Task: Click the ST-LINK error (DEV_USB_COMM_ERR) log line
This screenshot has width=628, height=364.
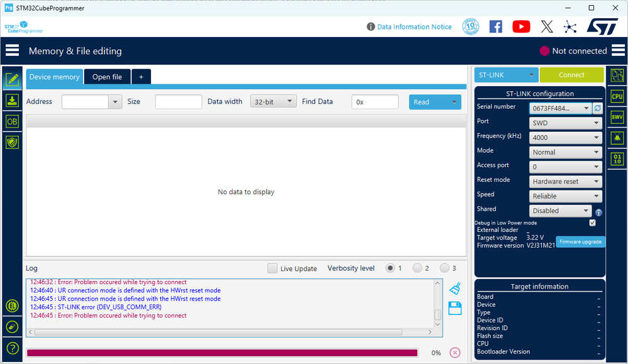Action: coord(96,307)
